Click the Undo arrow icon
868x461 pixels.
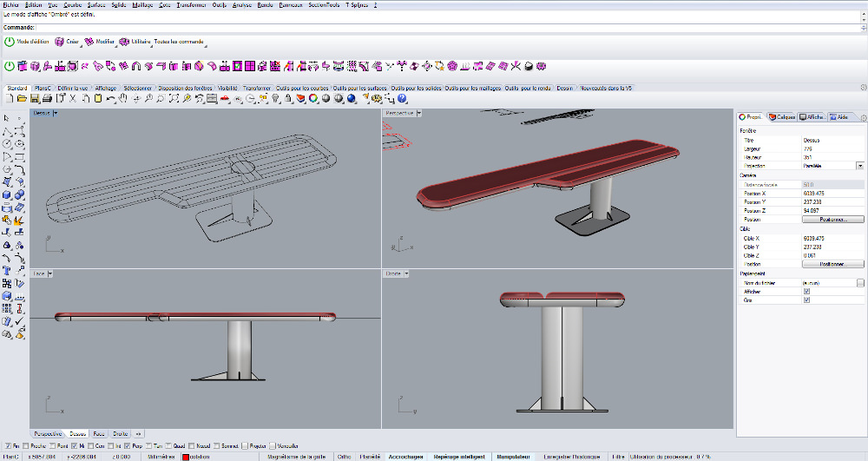pyautogui.click(x=111, y=99)
